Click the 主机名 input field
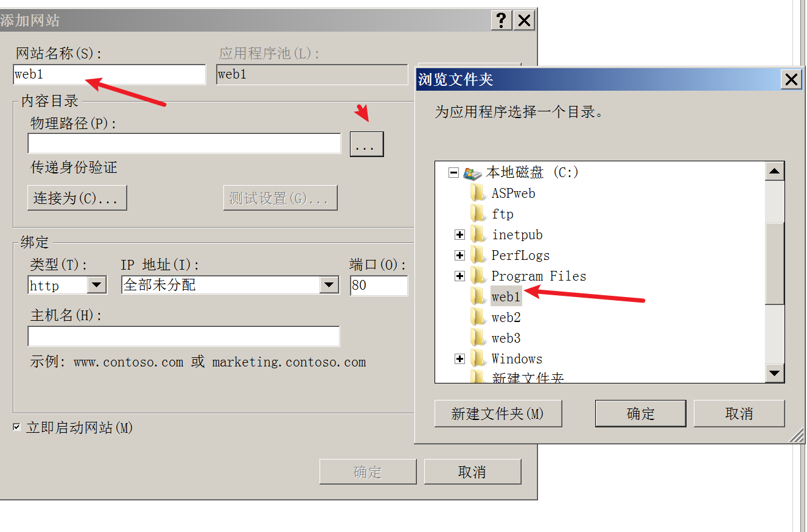This screenshot has height=532, width=807. [x=183, y=337]
